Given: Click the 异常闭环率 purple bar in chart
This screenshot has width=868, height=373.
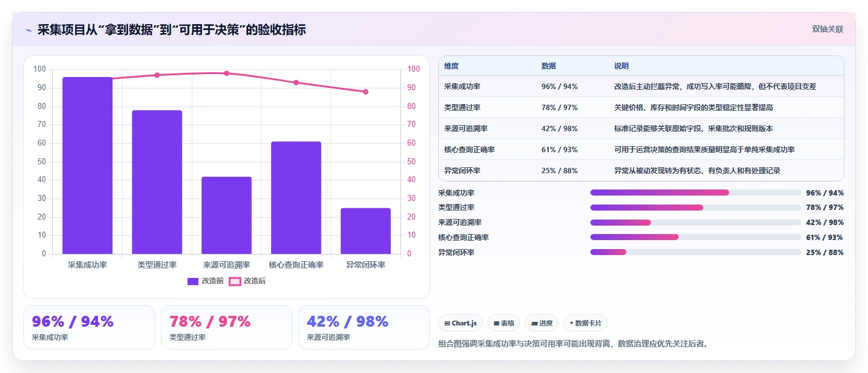Looking at the screenshot, I should coord(365,231).
